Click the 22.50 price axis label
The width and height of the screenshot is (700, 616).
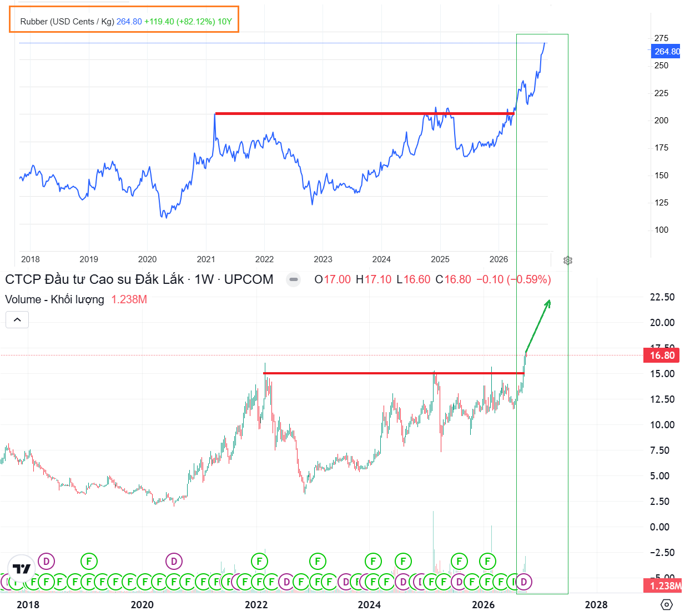pos(662,297)
